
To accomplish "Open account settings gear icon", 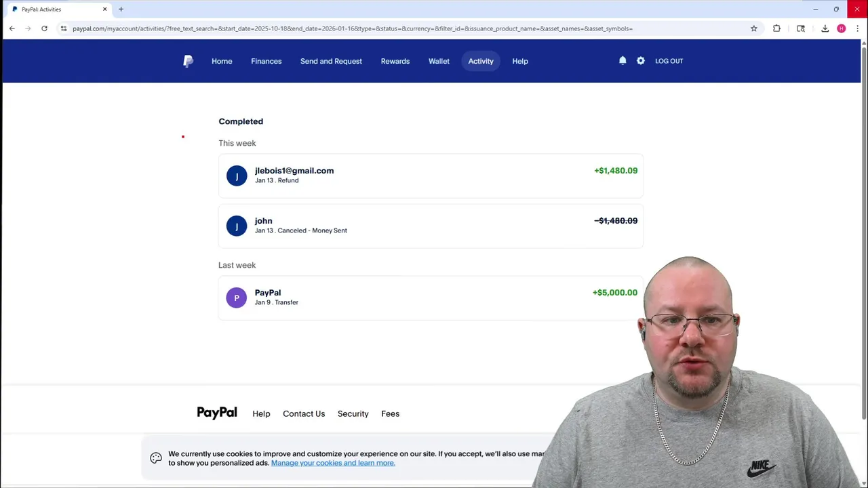I will point(641,61).
